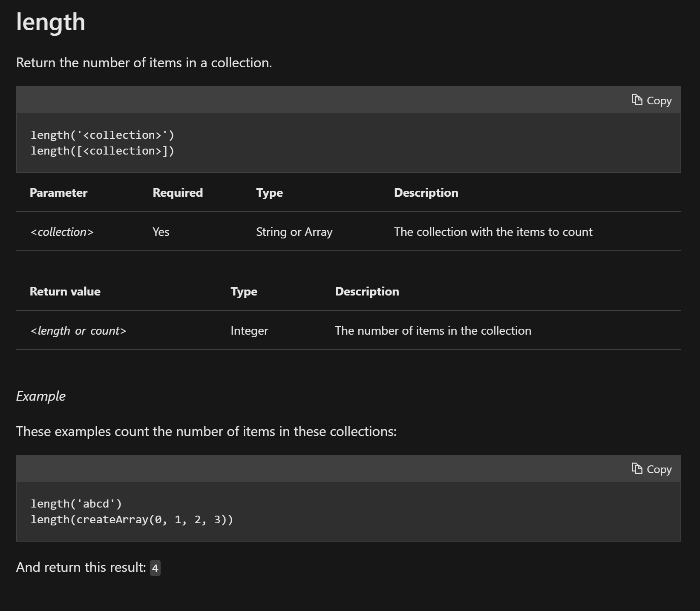Image resolution: width=700 pixels, height=611 pixels.
Task: Click 'The collection with the items to count'
Action: click(493, 232)
